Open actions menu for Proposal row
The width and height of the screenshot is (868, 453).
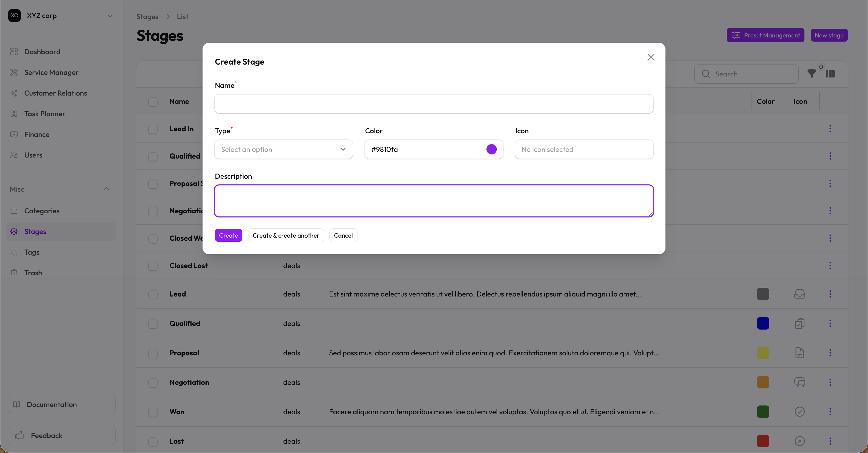click(830, 353)
